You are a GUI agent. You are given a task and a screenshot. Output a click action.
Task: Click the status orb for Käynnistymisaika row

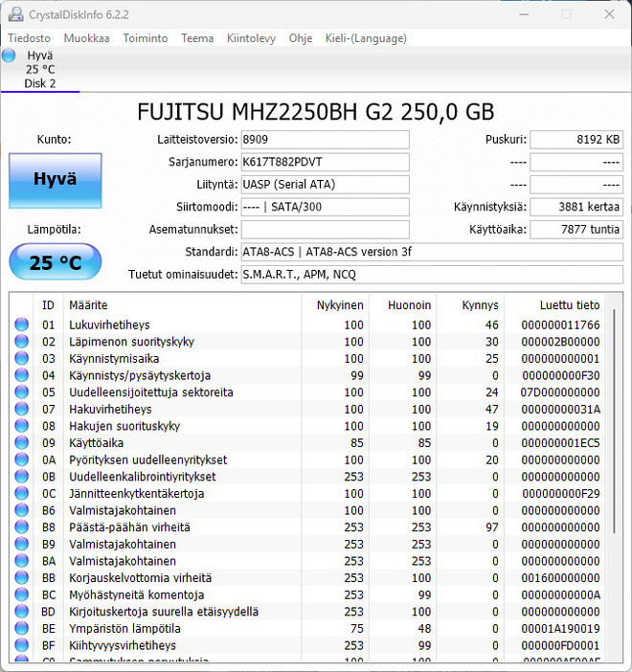(21, 358)
